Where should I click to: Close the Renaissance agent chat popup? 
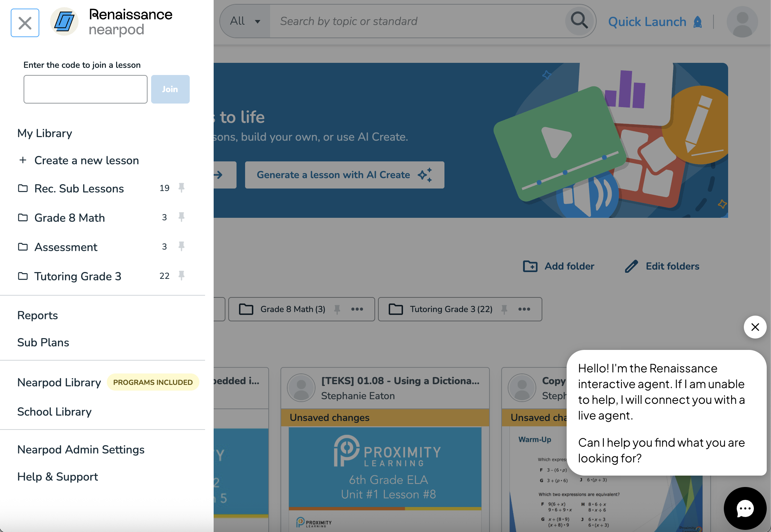(x=755, y=327)
